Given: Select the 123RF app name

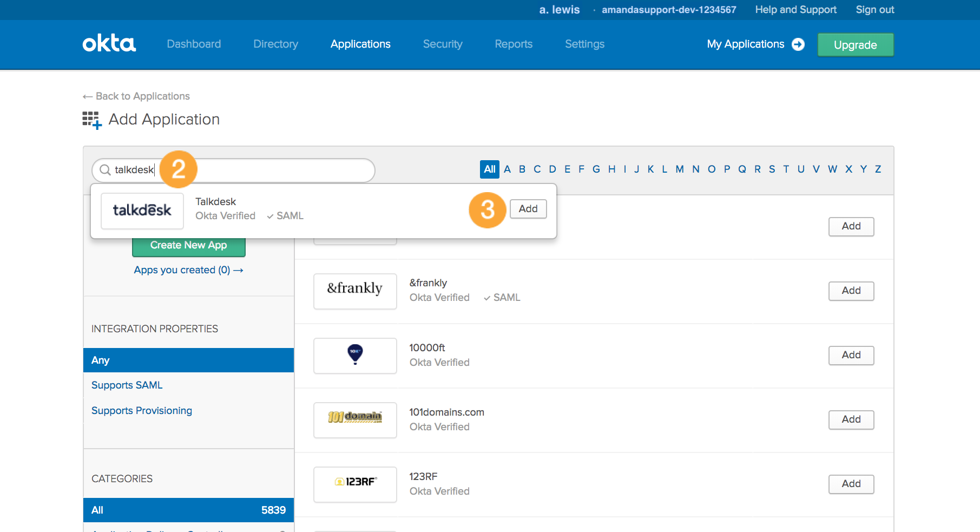Looking at the screenshot, I should click(x=423, y=477).
